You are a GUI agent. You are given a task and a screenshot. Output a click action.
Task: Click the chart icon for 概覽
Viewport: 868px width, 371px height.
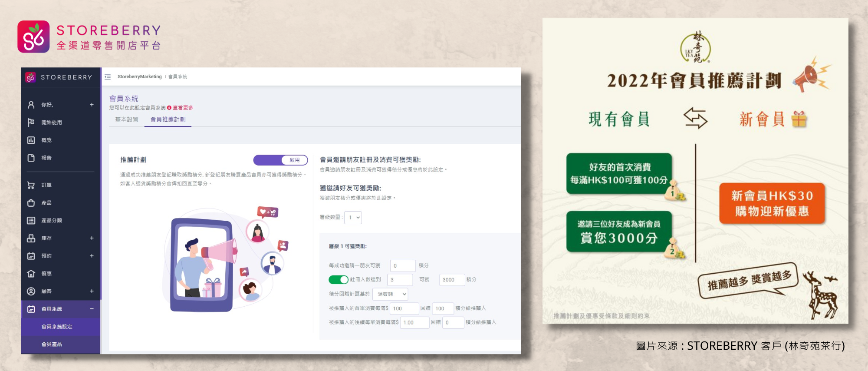(x=31, y=140)
